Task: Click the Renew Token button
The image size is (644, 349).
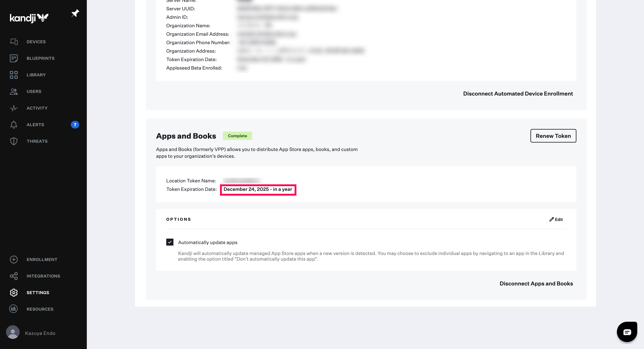Action: (x=553, y=136)
